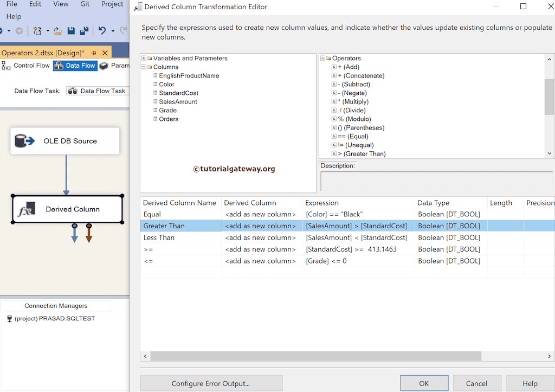Select the != (Unequal) operator
This screenshot has width=555, height=392.
[x=356, y=145]
